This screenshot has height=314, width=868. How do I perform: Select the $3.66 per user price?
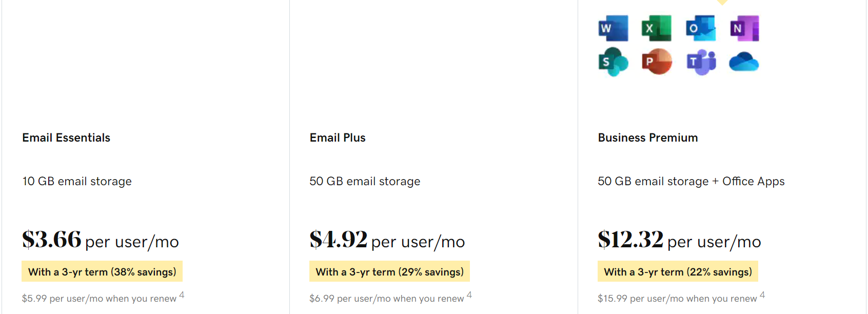click(52, 240)
